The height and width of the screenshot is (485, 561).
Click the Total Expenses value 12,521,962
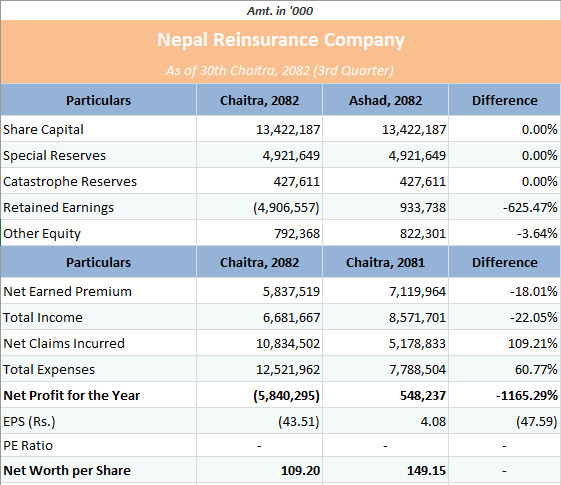click(288, 370)
